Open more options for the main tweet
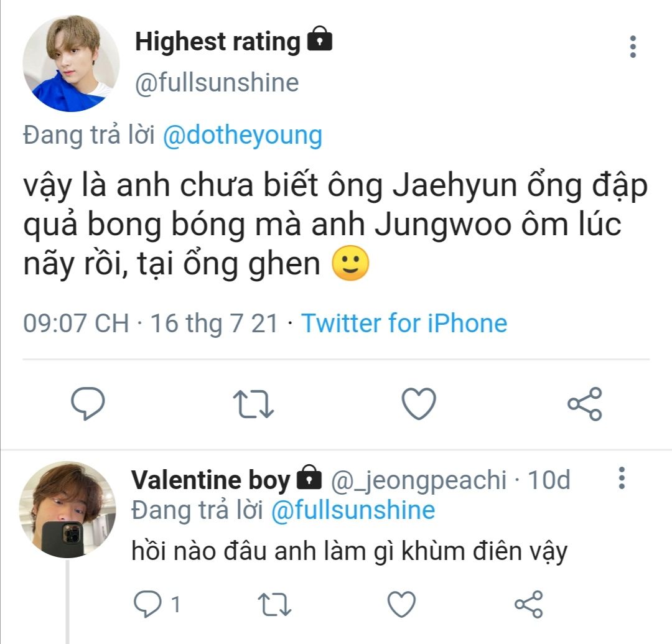 click(x=633, y=47)
